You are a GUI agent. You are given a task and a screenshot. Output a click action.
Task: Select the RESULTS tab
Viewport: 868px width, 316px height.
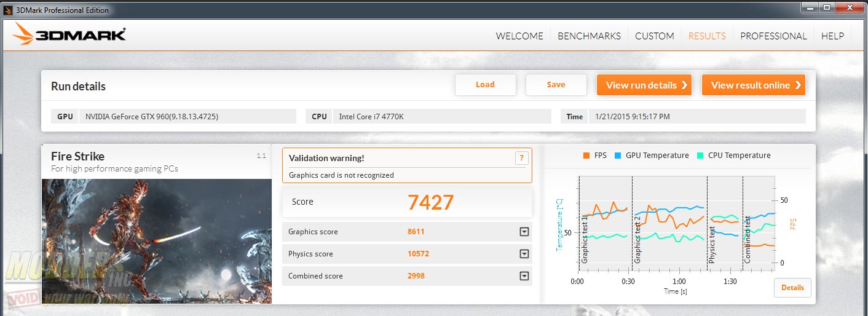click(707, 36)
